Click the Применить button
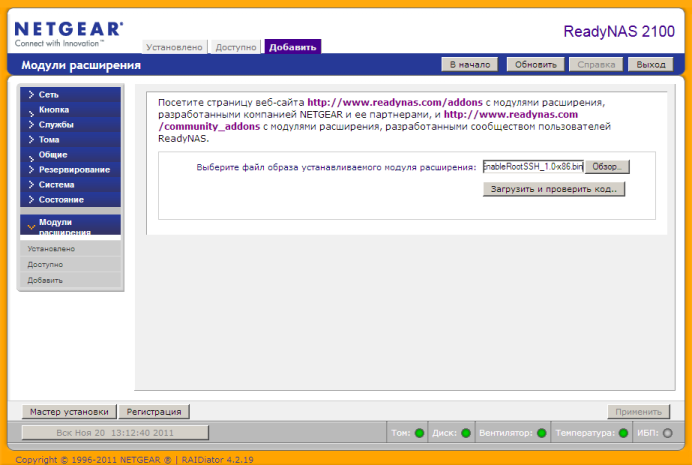This screenshot has height=465, width=692. point(639,412)
